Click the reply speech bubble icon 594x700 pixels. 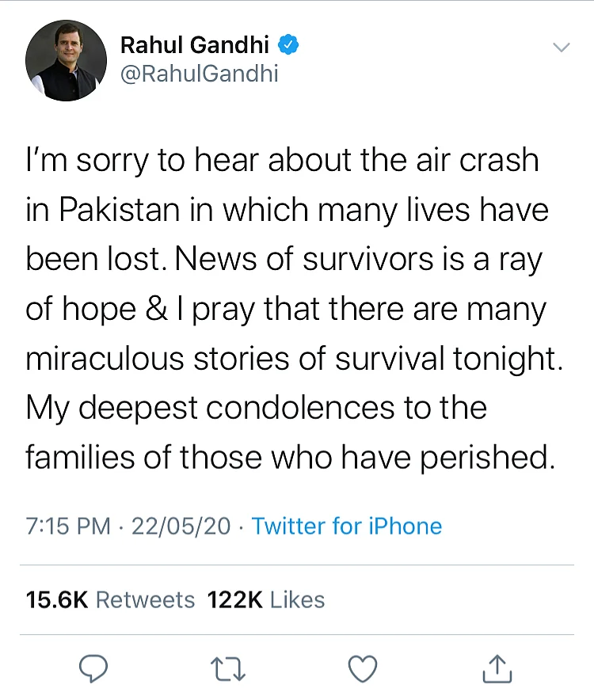[x=93, y=669]
